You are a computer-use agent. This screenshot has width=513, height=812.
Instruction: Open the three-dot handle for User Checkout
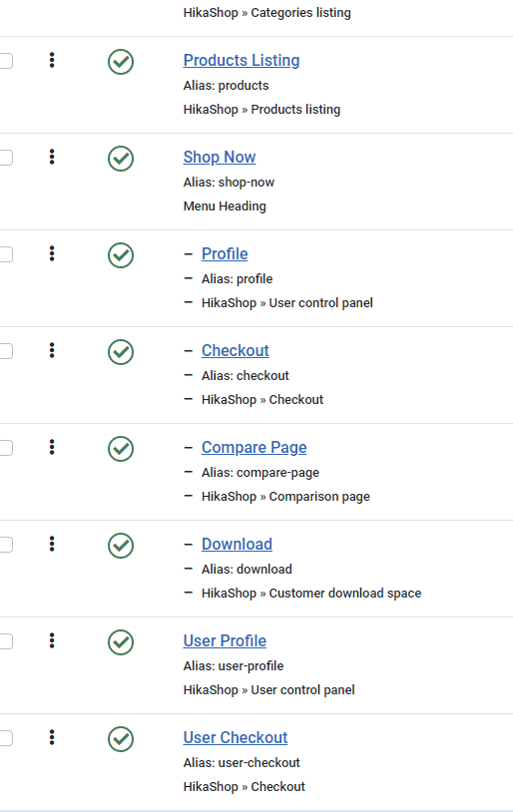tap(52, 737)
